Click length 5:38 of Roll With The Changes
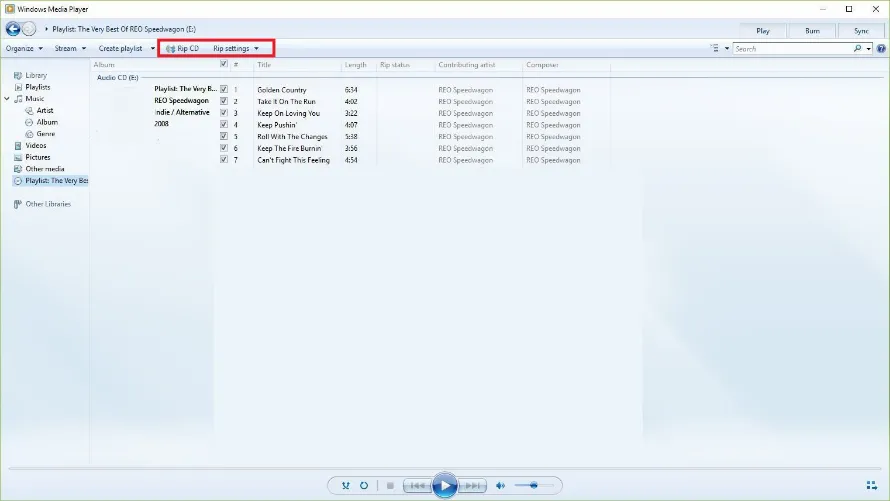Image resolution: width=890 pixels, height=501 pixels. (x=351, y=137)
